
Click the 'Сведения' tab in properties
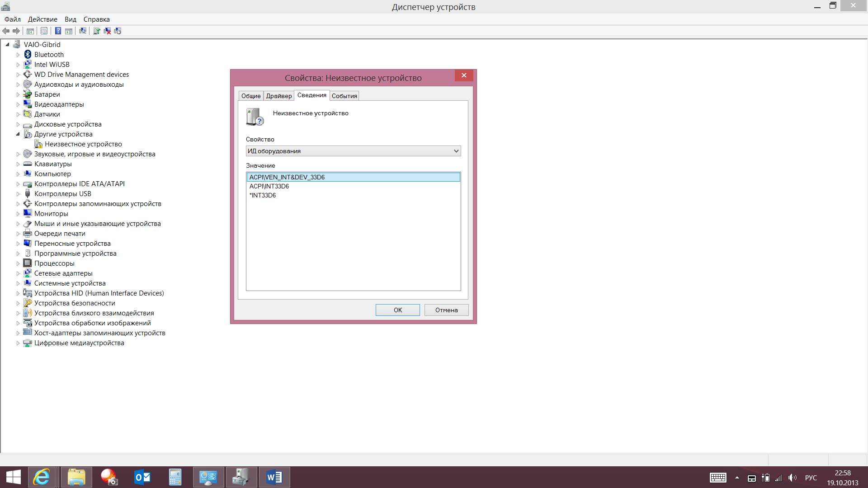click(x=311, y=95)
